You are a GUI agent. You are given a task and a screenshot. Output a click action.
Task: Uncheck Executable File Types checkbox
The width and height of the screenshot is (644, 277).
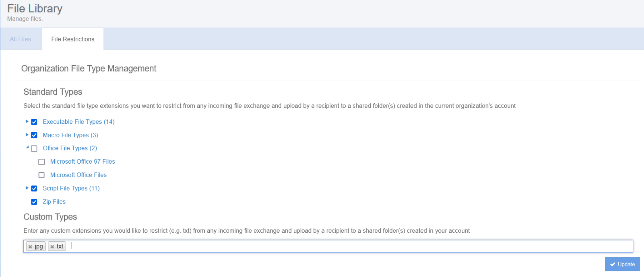(34, 122)
